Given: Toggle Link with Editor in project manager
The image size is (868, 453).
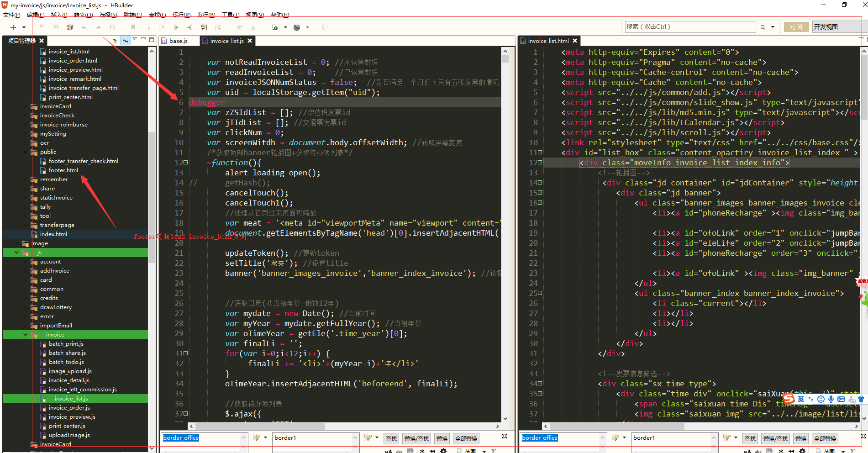Looking at the screenshot, I should [x=125, y=41].
